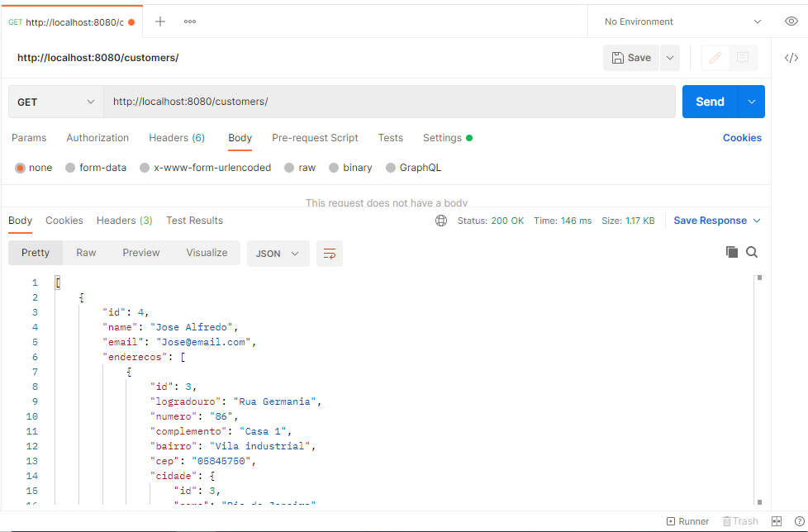808x532 pixels.
Task: Select the response Body tab
Action: 20,221
